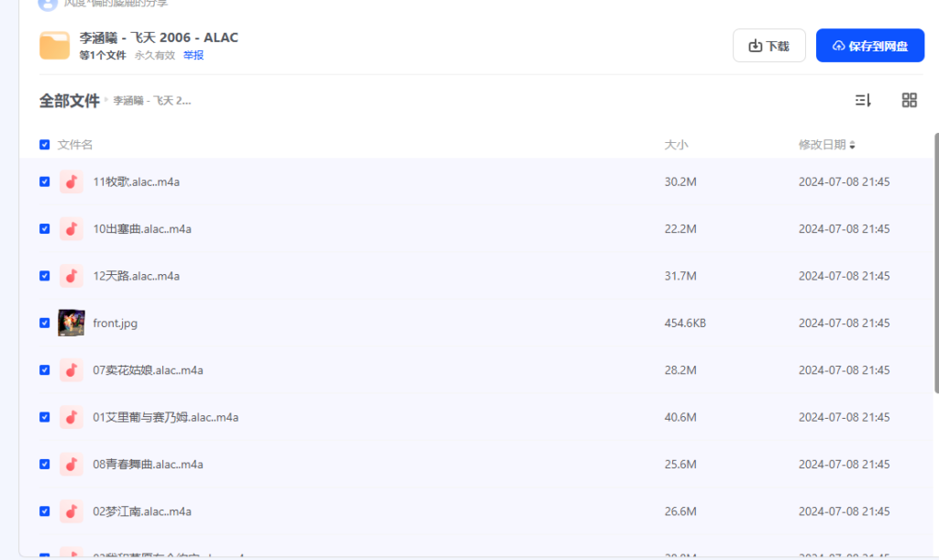Click music icon of 12天路.alac..m4a
The image size is (939, 560).
72,276
